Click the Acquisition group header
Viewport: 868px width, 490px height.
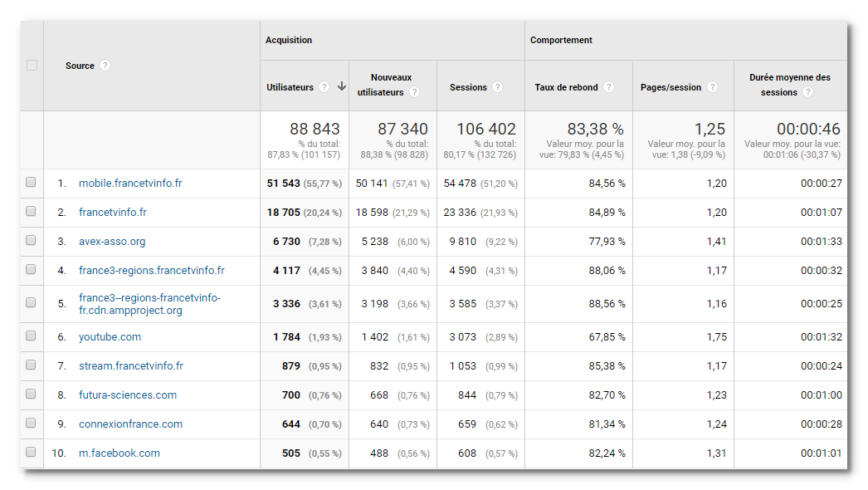click(289, 40)
